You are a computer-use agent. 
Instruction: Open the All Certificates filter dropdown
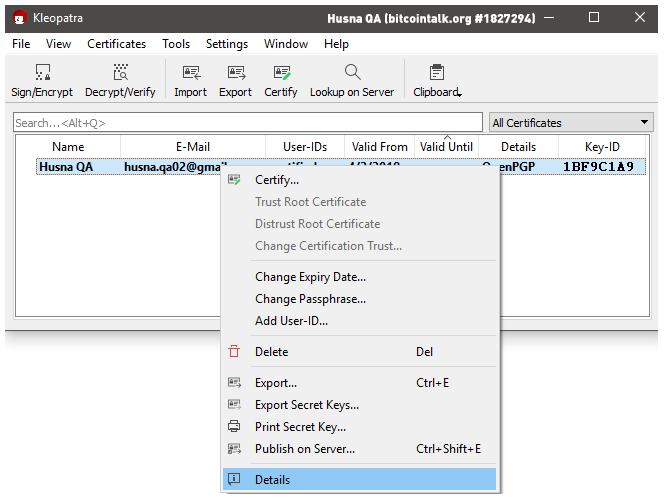570,123
